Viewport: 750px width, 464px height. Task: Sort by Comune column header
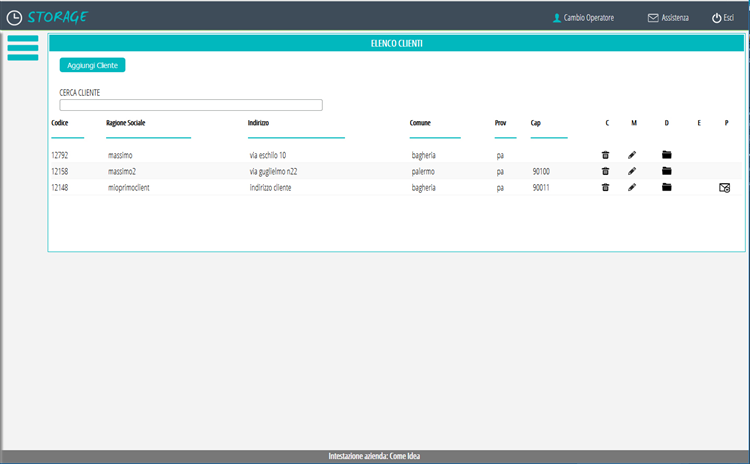coord(420,123)
